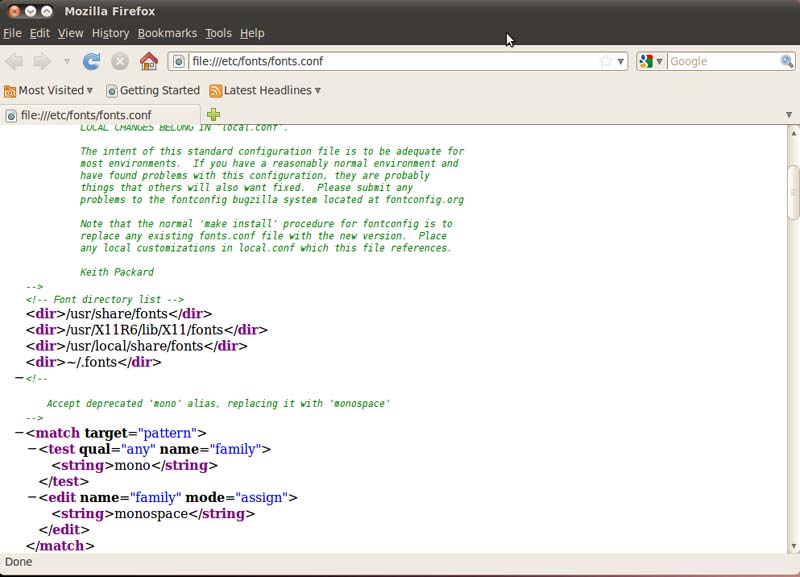
Task: Click the closing match tag
Action: (x=60, y=545)
